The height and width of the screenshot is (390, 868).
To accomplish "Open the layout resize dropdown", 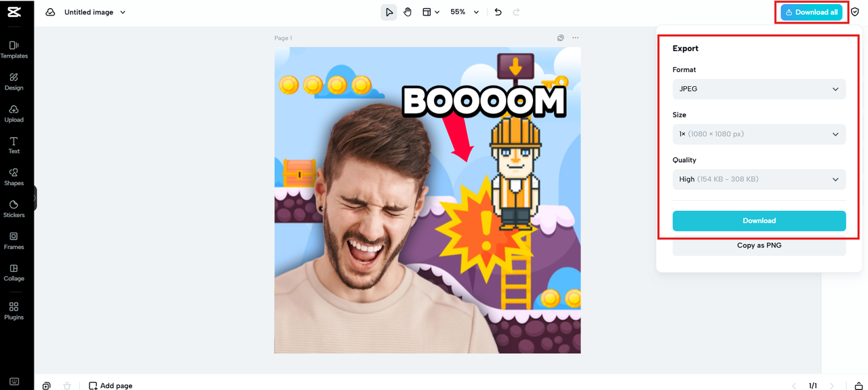I will (x=431, y=12).
